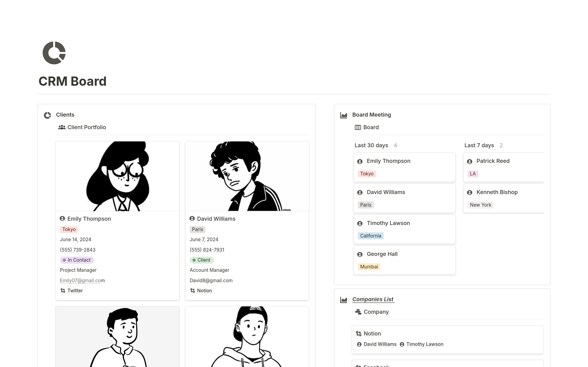This screenshot has width=588, height=367.
Task: Open the Notion relation link under David Williams
Action: 204,290
